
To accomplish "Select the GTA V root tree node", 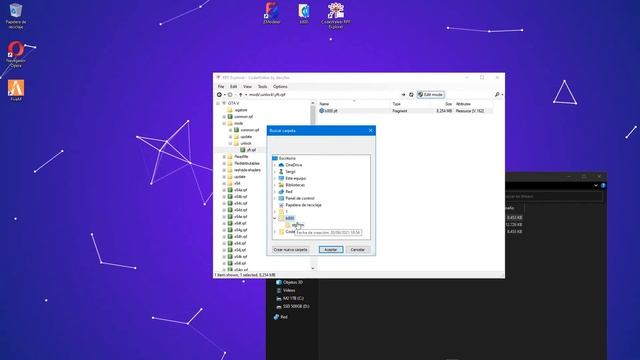I will tap(233, 103).
